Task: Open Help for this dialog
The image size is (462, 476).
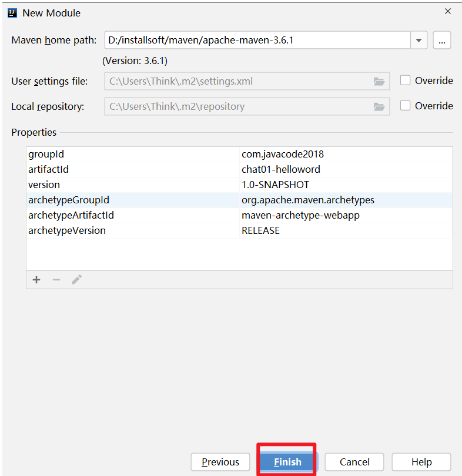Action: pos(421,462)
